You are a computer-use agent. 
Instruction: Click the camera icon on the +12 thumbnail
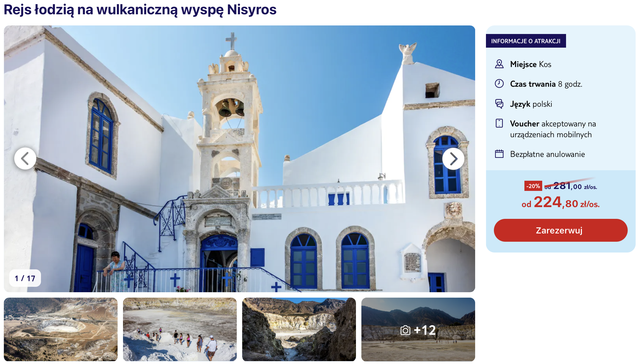tap(405, 330)
